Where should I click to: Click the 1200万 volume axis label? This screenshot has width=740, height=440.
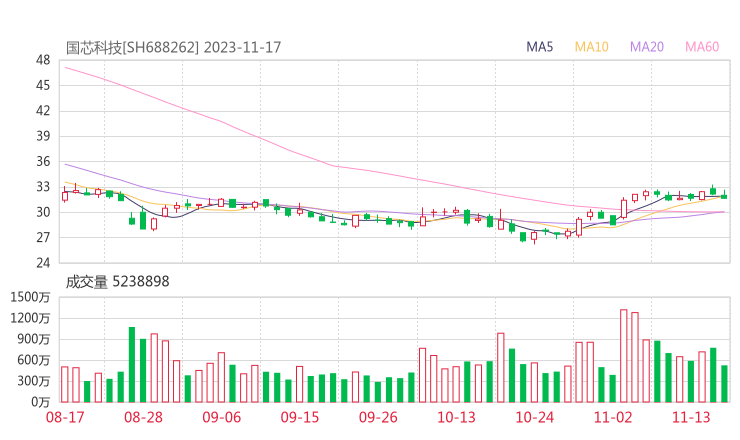(x=30, y=318)
